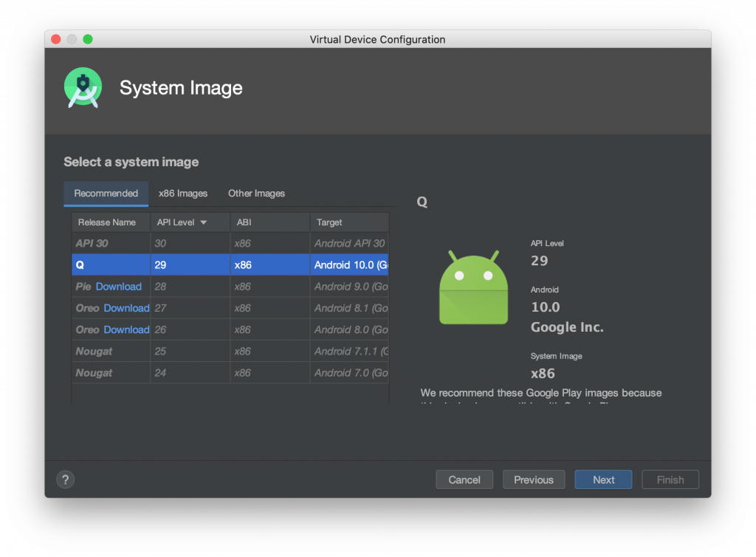The image size is (756, 557).
Task: Close the window with red button
Action: click(56, 39)
